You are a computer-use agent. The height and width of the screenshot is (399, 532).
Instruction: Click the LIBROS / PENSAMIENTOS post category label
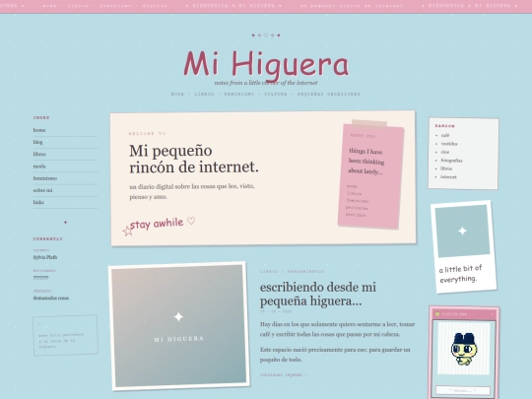(x=293, y=272)
